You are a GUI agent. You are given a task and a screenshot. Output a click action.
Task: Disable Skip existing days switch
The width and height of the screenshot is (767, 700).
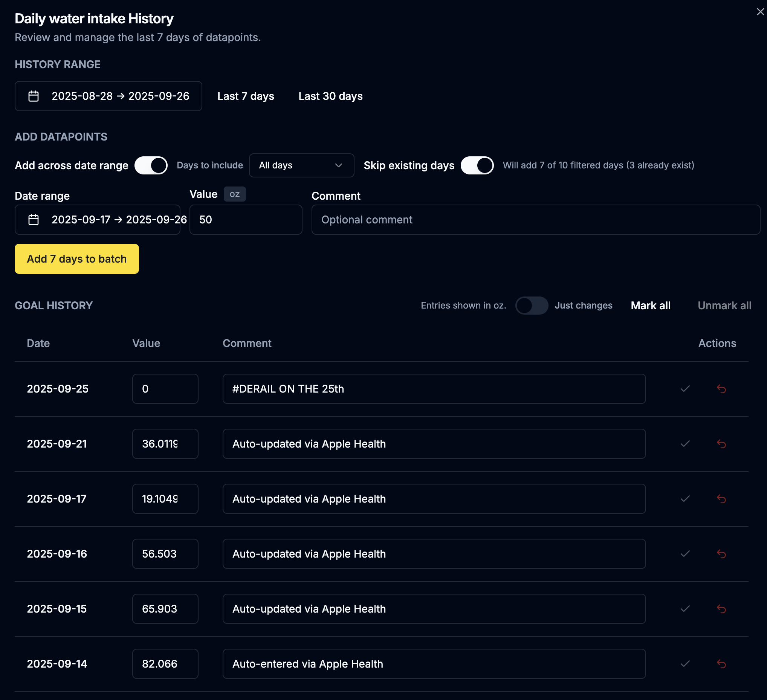coord(477,165)
